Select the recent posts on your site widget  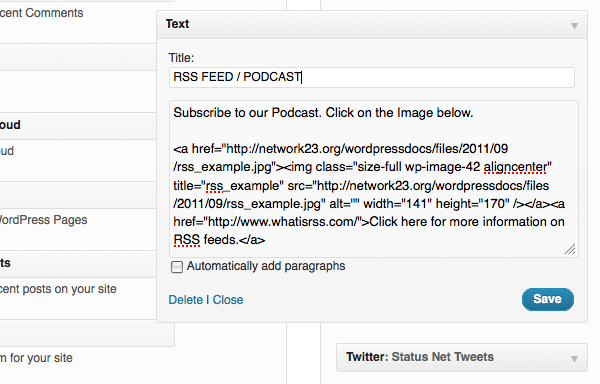pyautogui.click(x=58, y=289)
